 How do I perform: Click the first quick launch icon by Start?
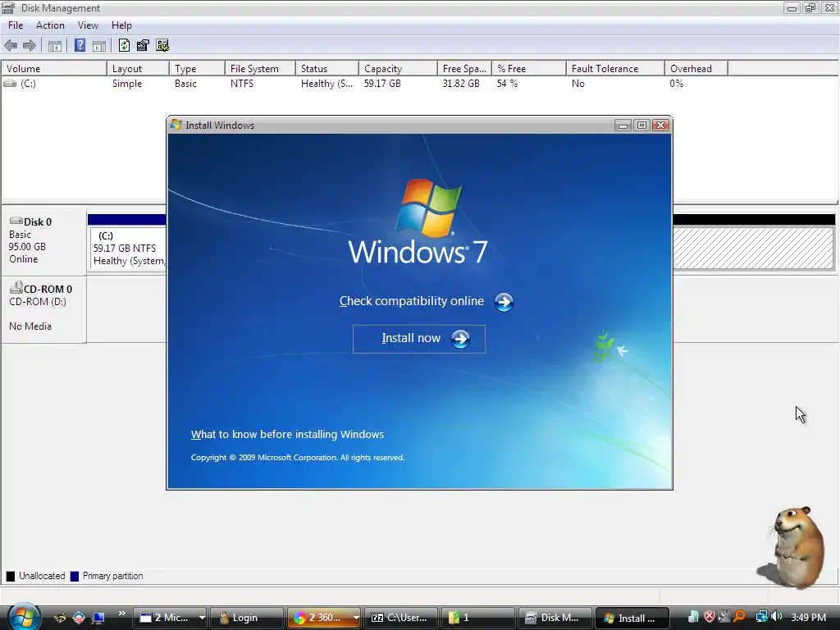point(60,618)
